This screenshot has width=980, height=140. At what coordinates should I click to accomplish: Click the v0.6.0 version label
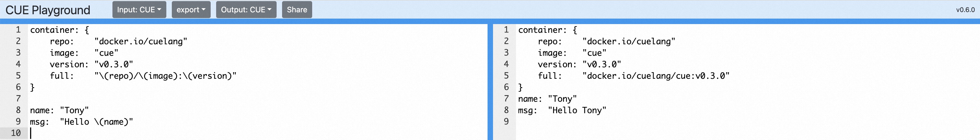(x=965, y=10)
